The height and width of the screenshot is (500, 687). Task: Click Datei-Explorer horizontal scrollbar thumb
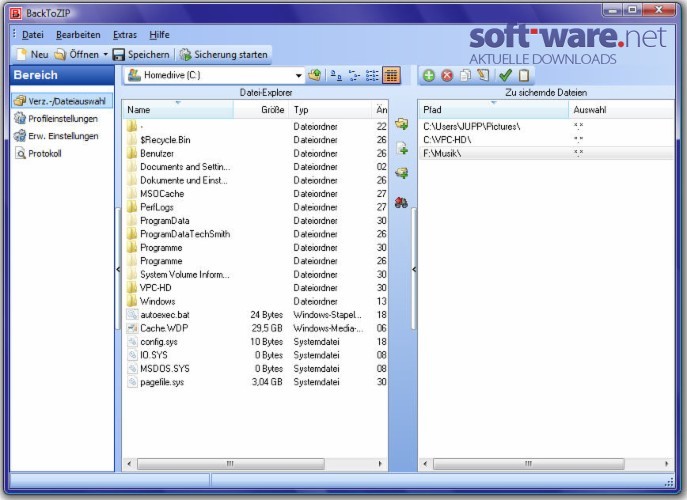click(231, 464)
